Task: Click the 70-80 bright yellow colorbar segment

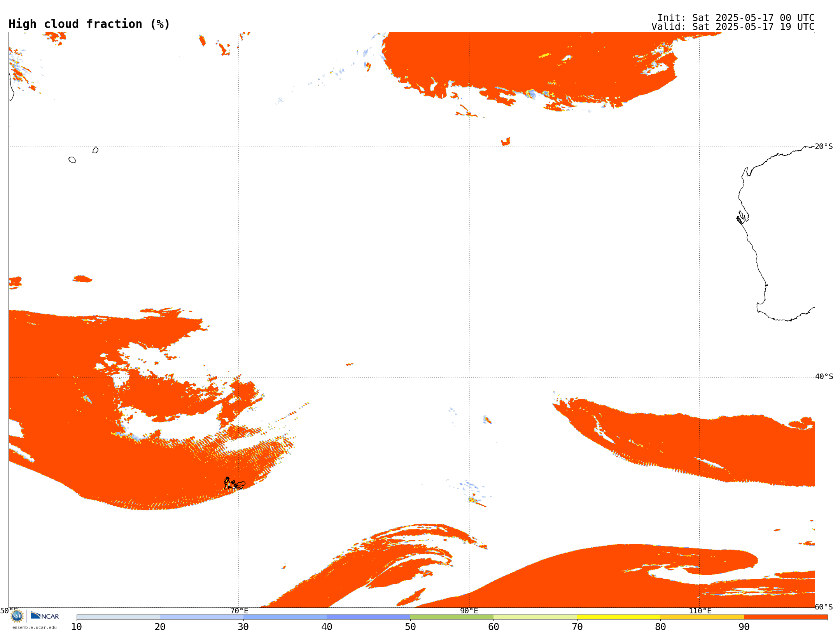Action: tap(619, 617)
